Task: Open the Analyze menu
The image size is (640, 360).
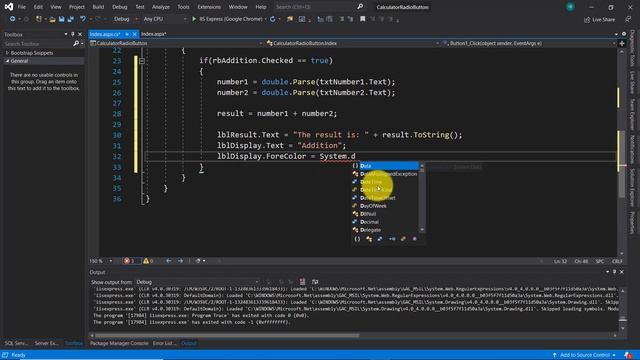Action: [x=161, y=7]
